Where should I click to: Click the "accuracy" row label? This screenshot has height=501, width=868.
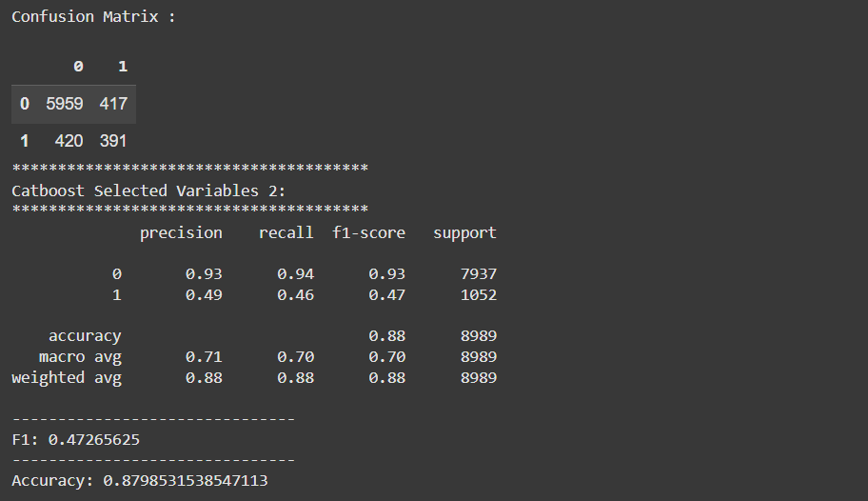(85, 336)
